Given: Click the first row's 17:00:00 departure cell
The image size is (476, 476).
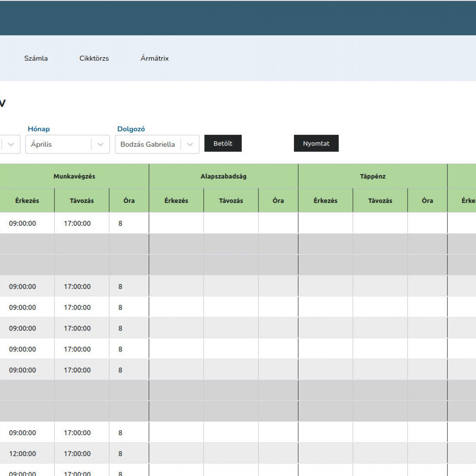Looking at the screenshot, I should click(x=77, y=223).
